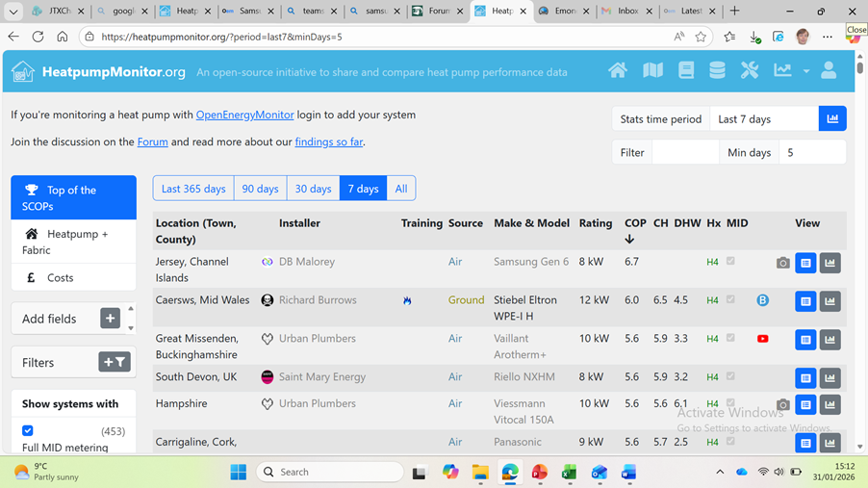868x488 pixels.
Task: Uncheck the Full MID metering checkbox
Action: (x=28, y=431)
